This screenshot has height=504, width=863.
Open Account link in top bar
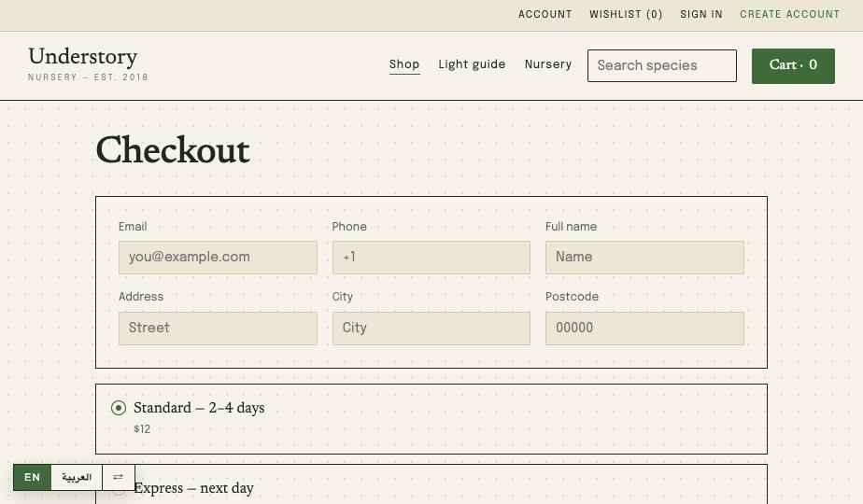545,14
